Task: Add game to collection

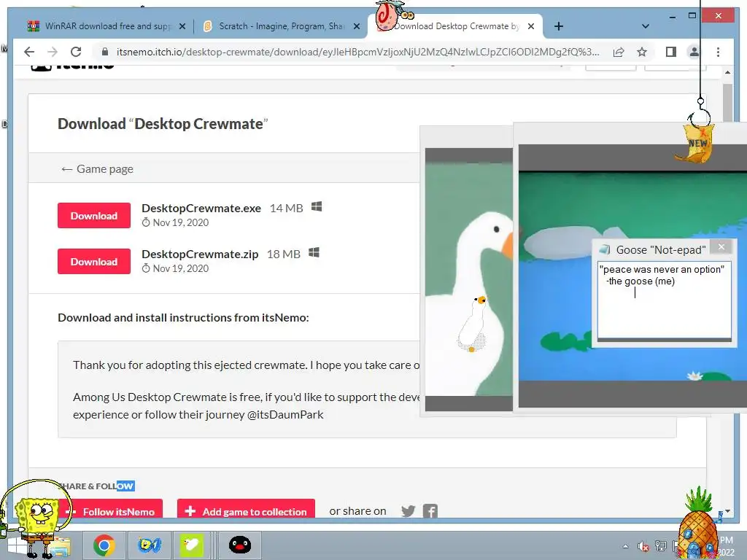Action: tap(246, 511)
